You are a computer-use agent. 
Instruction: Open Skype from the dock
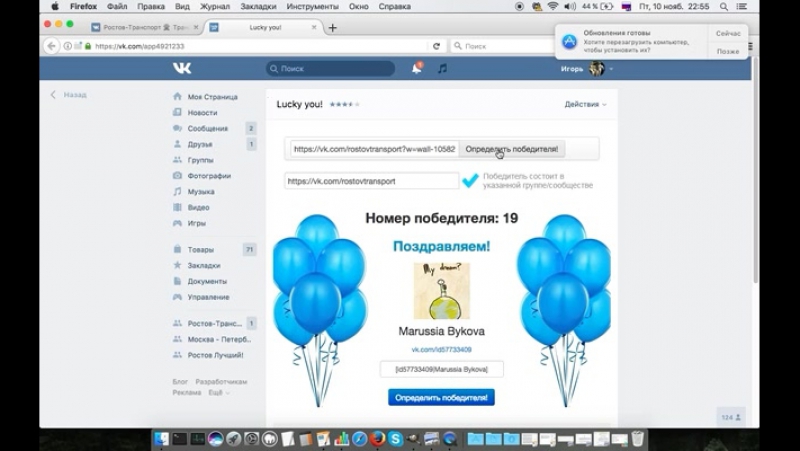pyautogui.click(x=395, y=438)
